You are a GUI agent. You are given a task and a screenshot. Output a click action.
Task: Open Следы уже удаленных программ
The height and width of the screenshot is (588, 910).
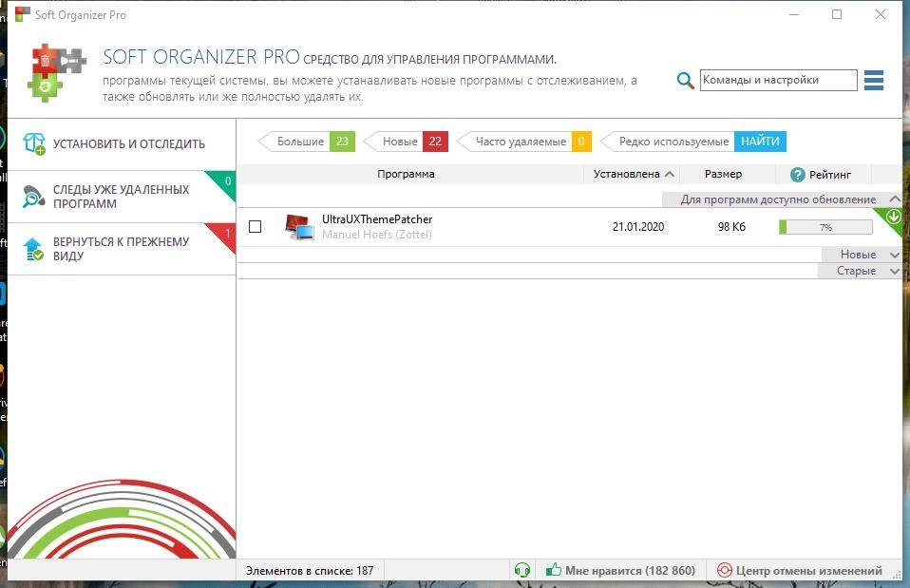click(122, 197)
